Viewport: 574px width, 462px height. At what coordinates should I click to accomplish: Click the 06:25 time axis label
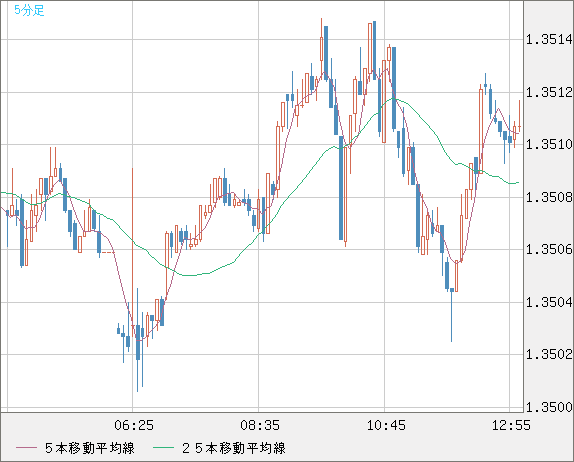point(134,425)
